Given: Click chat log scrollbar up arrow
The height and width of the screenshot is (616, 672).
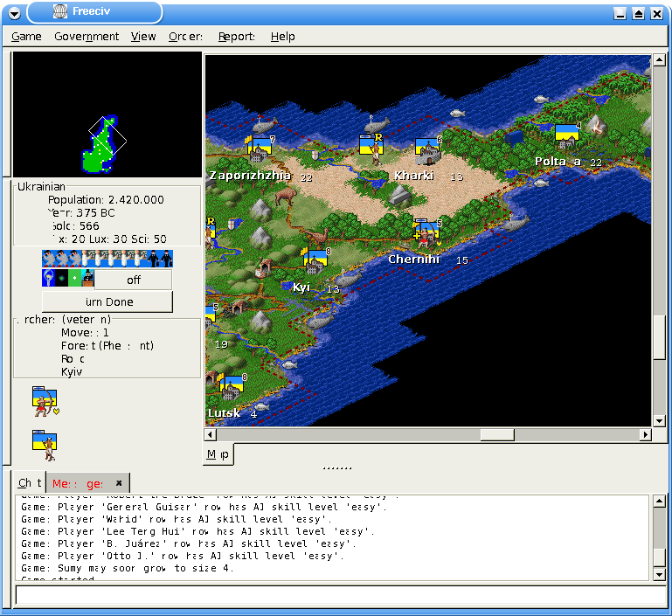Looking at the screenshot, I should [x=660, y=502].
